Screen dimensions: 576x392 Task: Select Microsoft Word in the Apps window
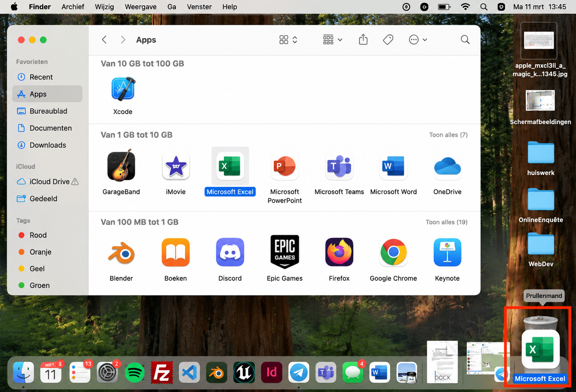pos(393,166)
